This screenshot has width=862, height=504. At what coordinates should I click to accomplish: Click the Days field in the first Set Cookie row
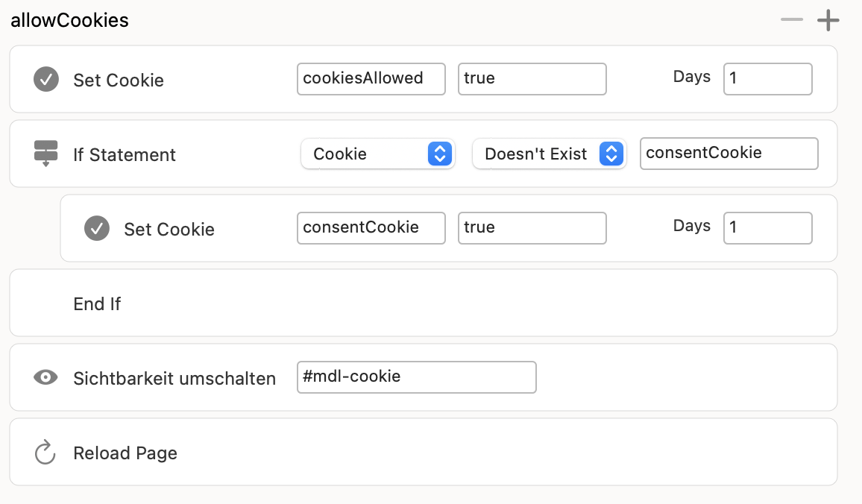click(767, 78)
